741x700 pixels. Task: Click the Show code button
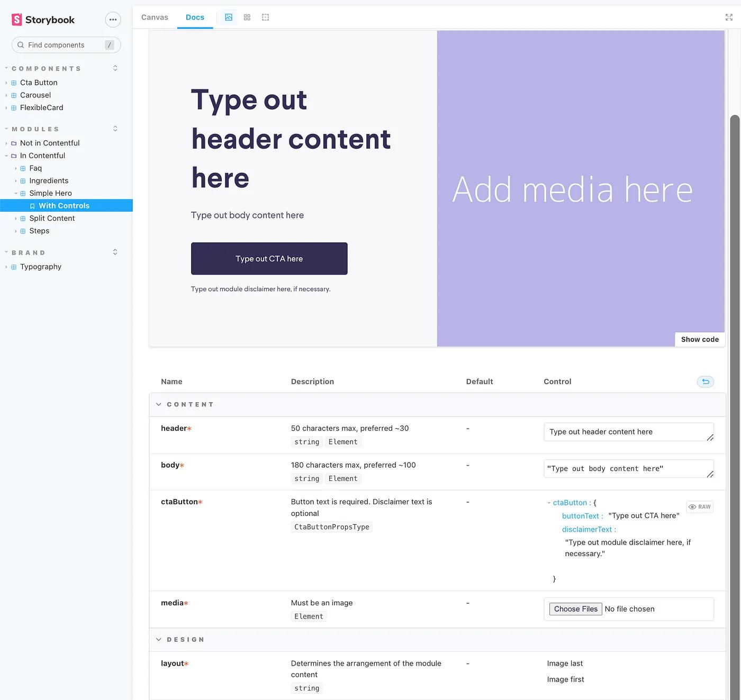click(x=700, y=339)
